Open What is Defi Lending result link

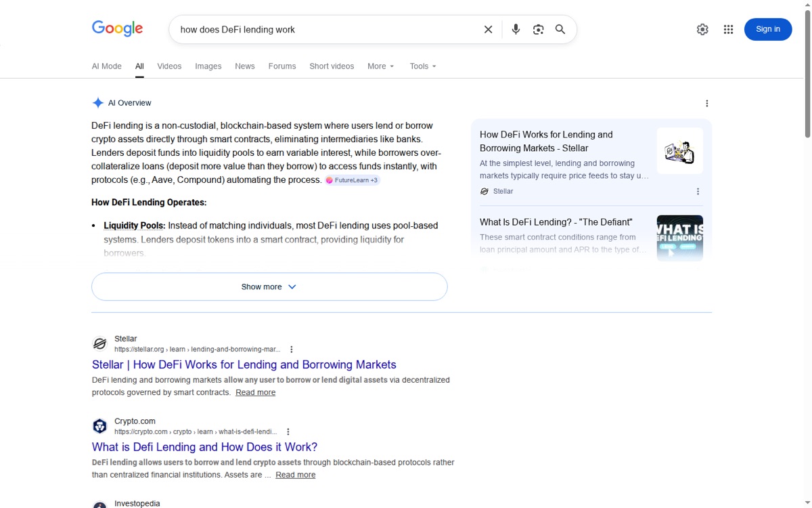(x=204, y=447)
